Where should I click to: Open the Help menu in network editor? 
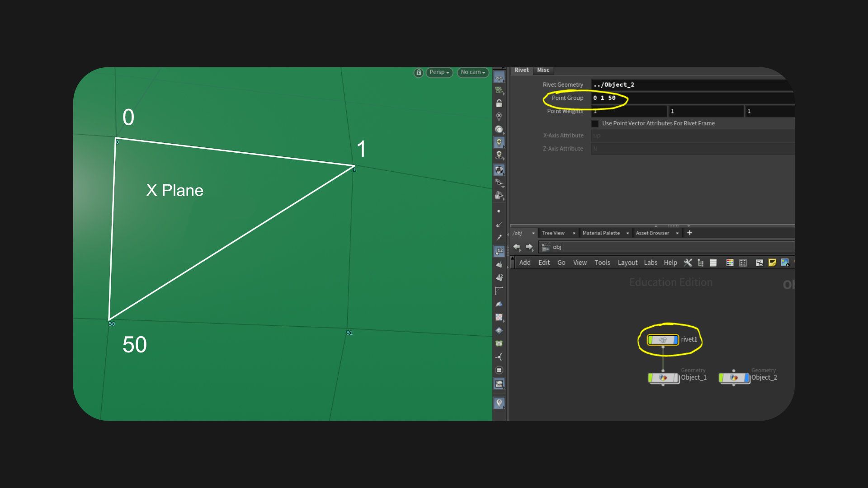670,263
